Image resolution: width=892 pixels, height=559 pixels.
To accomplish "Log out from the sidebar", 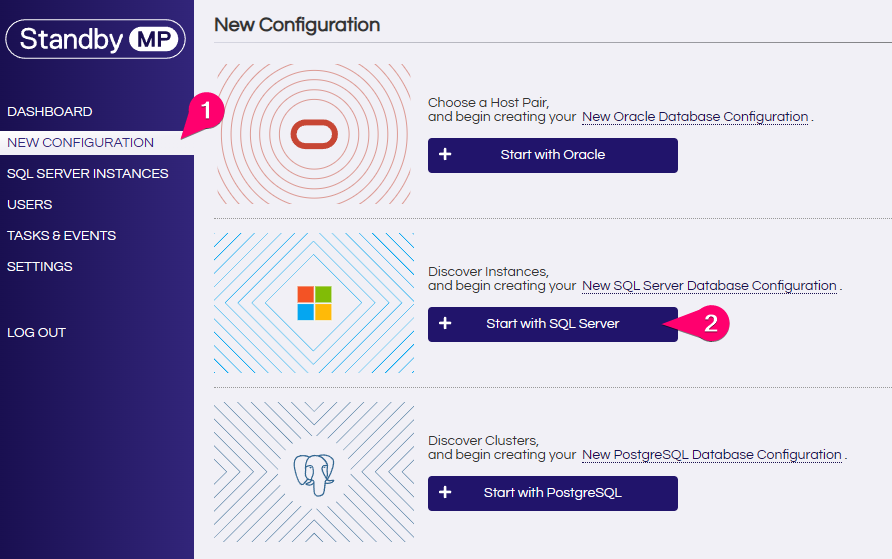I will 36,333.
